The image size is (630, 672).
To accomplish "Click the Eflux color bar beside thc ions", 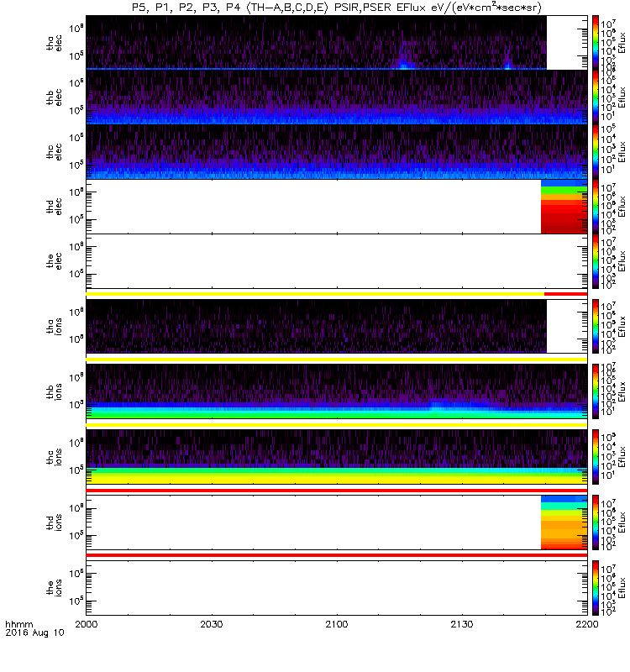I will [x=596, y=457].
